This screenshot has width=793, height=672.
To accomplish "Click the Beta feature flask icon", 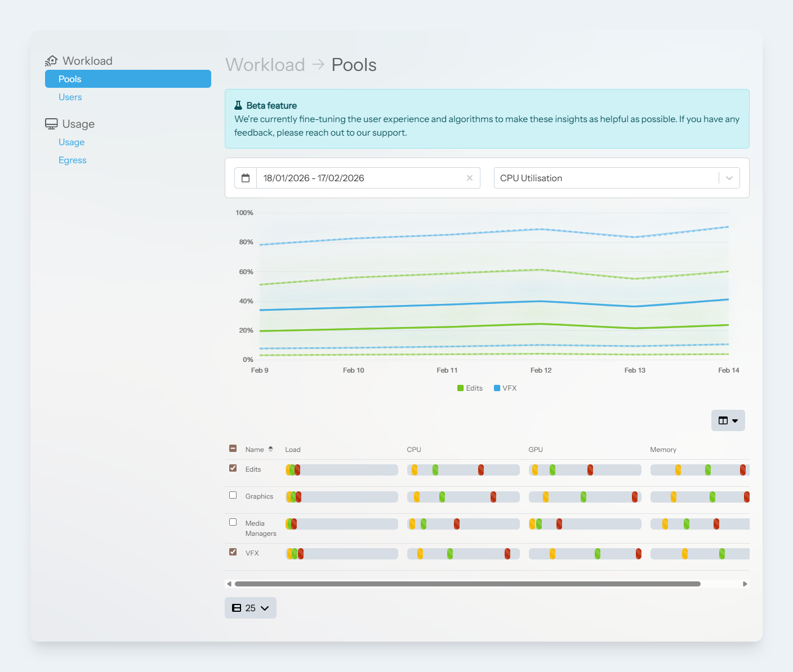I will [x=238, y=105].
